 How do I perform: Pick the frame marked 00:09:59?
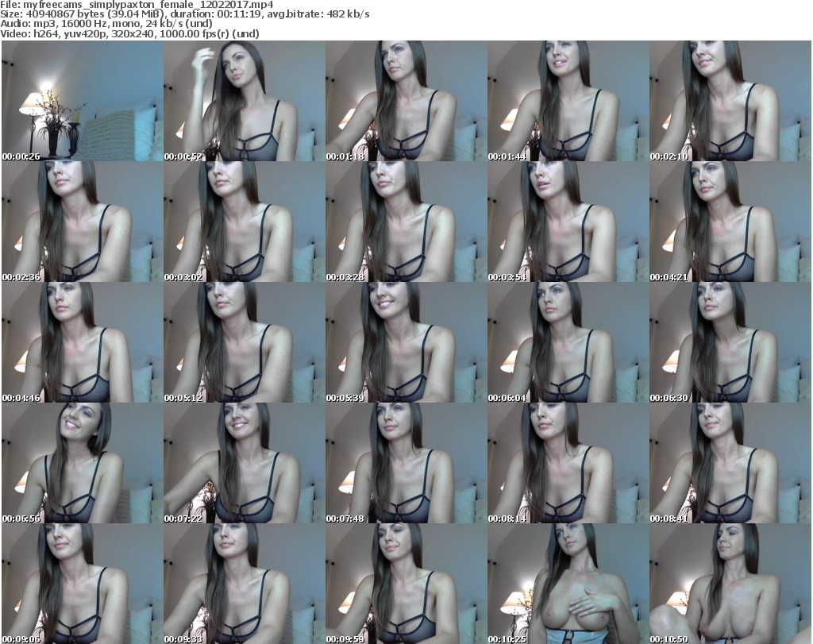406,584
